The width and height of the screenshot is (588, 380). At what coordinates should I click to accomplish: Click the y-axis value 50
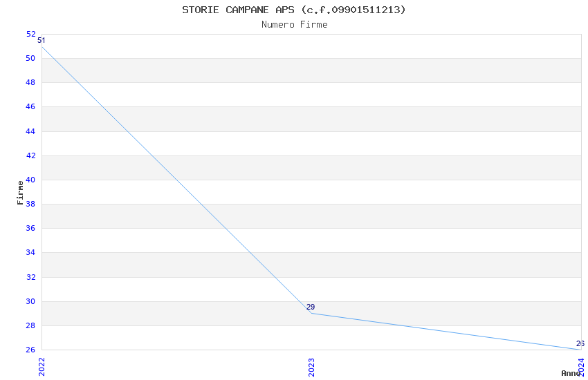tap(30, 58)
